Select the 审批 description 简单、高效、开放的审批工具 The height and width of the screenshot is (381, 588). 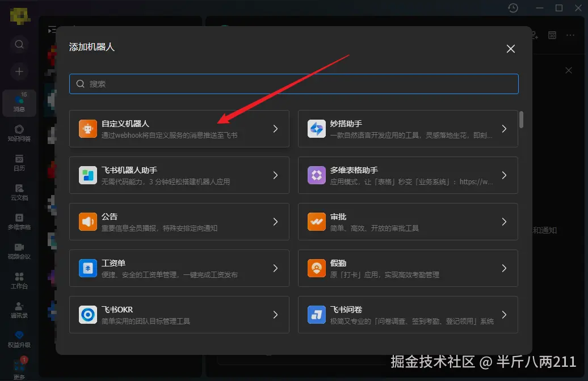(374, 228)
